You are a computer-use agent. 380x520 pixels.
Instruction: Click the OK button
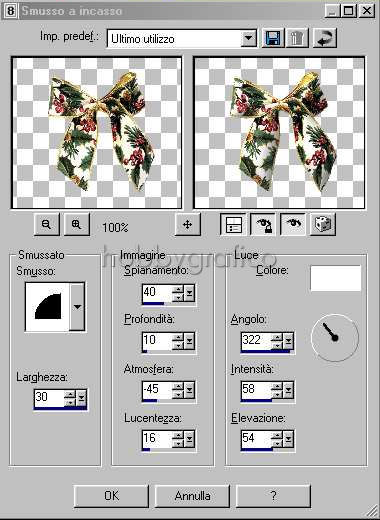click(111, 496)
